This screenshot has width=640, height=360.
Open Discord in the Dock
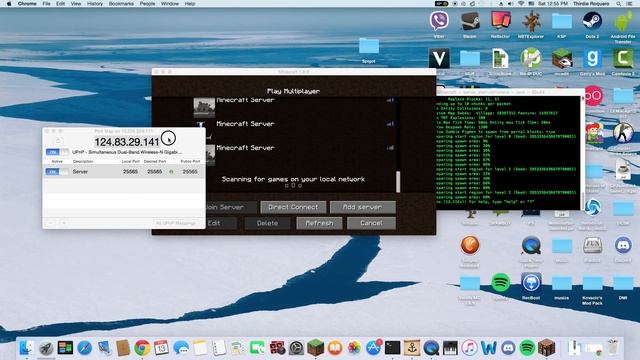point(508,348)
